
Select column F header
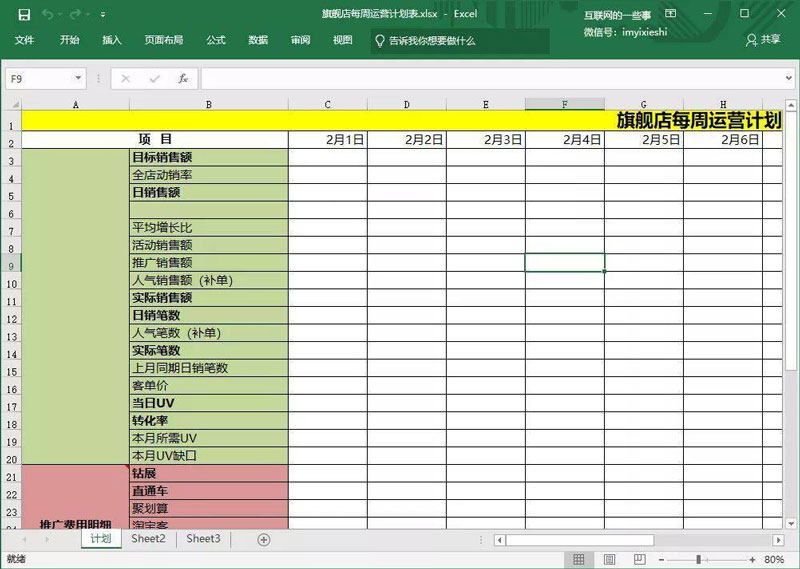(565, 104)
